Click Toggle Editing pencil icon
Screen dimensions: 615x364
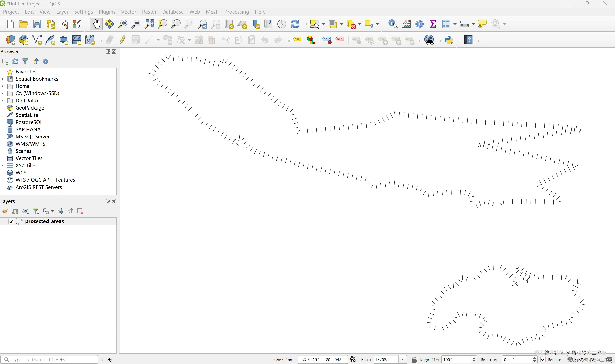[x=122, y=40]
